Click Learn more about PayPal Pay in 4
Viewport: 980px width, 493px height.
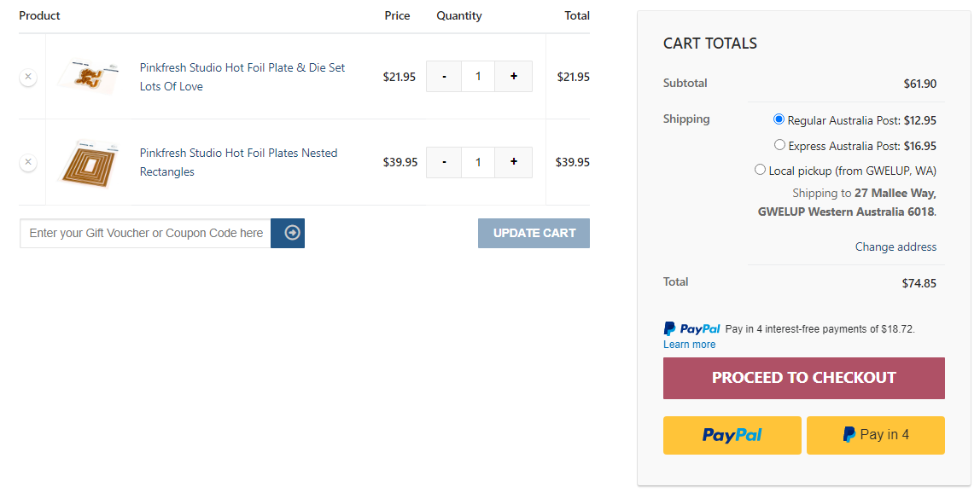point(688,344)
